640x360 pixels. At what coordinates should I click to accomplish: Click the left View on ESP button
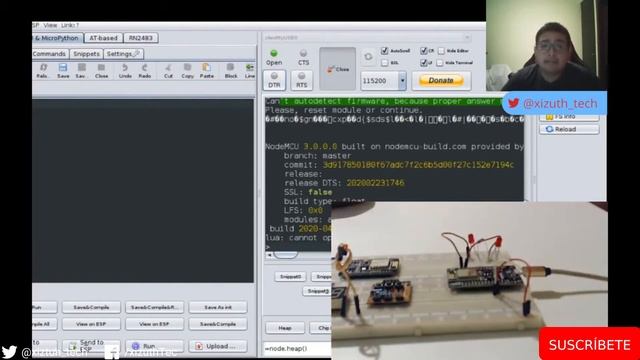point(91,324)
